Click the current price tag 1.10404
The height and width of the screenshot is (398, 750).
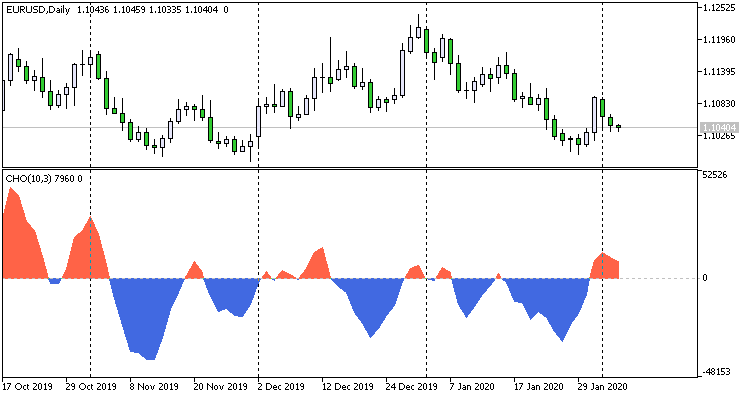pyautogui.click(x=719, y=127)
